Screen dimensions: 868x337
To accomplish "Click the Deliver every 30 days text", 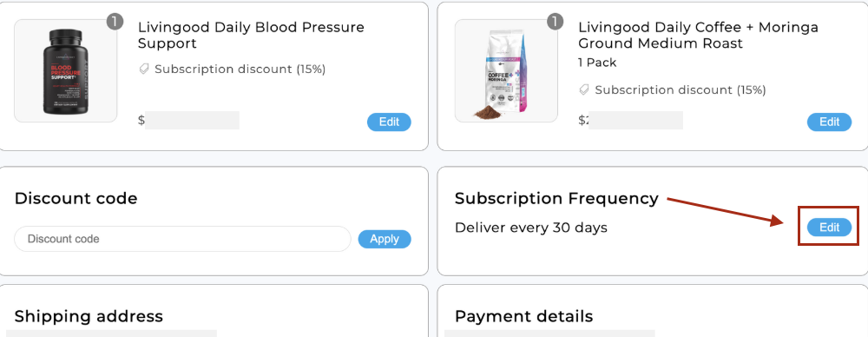I will (531, 228).
